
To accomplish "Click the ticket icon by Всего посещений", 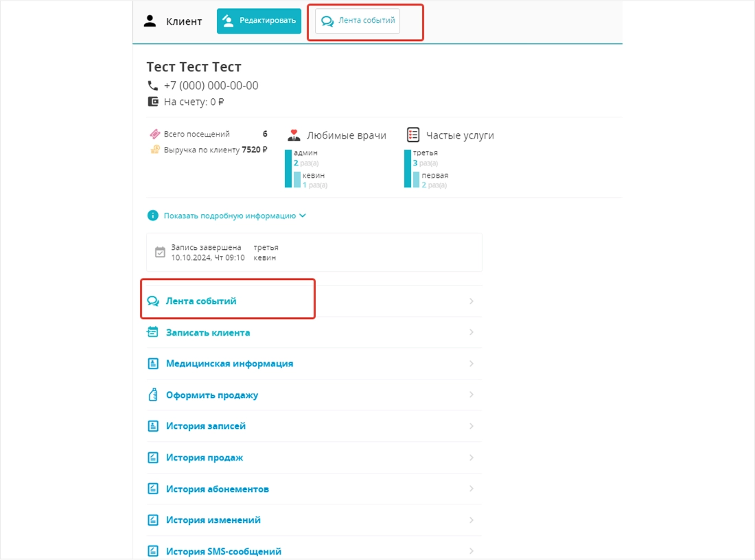I will click(154, 134).
